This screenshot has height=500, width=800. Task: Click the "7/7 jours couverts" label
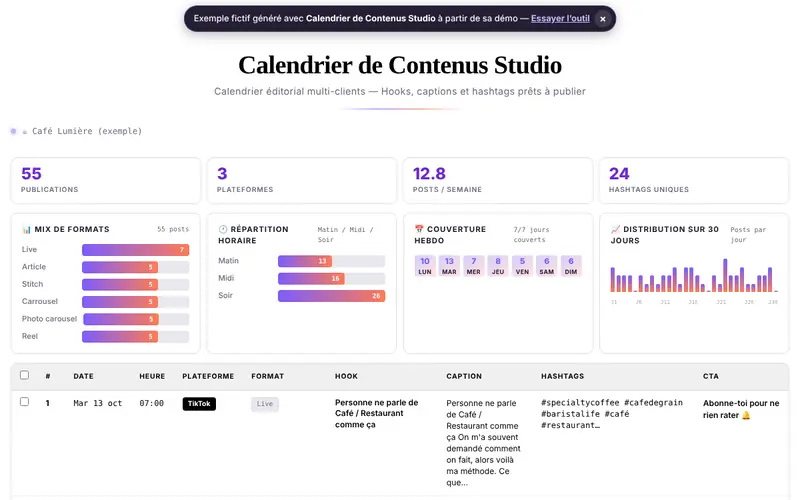point(531,235)
